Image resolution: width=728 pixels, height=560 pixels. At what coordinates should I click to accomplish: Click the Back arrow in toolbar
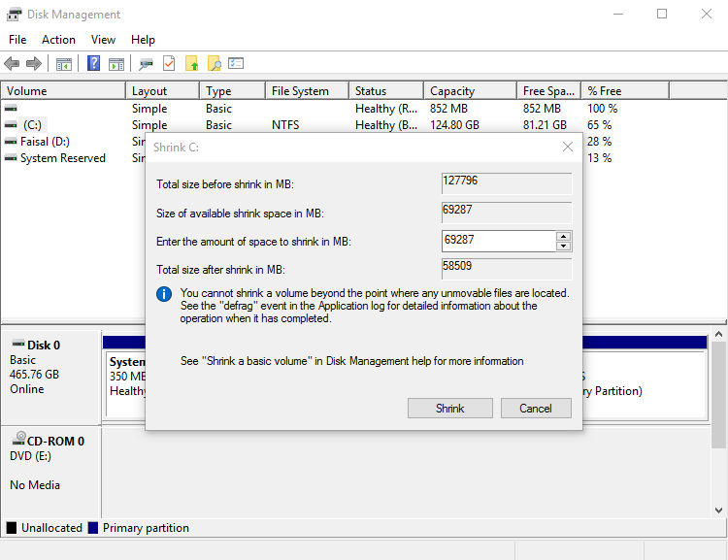(12, 64)
